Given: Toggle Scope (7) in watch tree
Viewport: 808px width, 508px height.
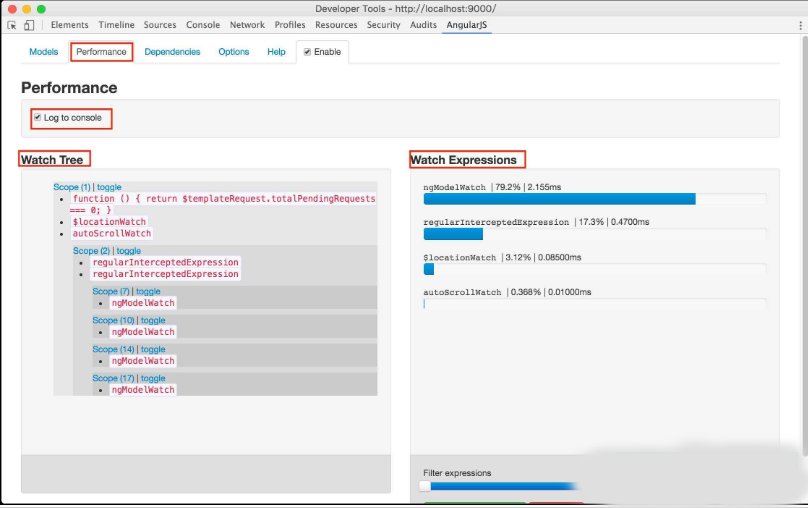Looking at the screenshot, I should [x=148, y=291].
